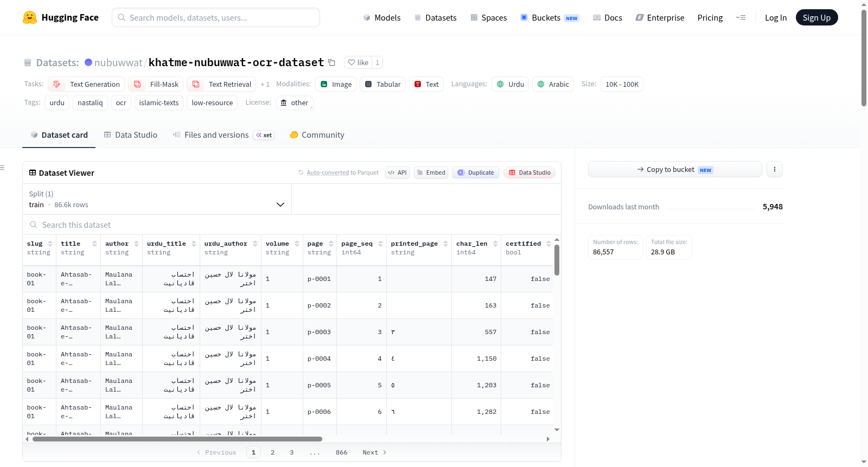
Task: Sort the page_seq column
Action: coord(380,244)
